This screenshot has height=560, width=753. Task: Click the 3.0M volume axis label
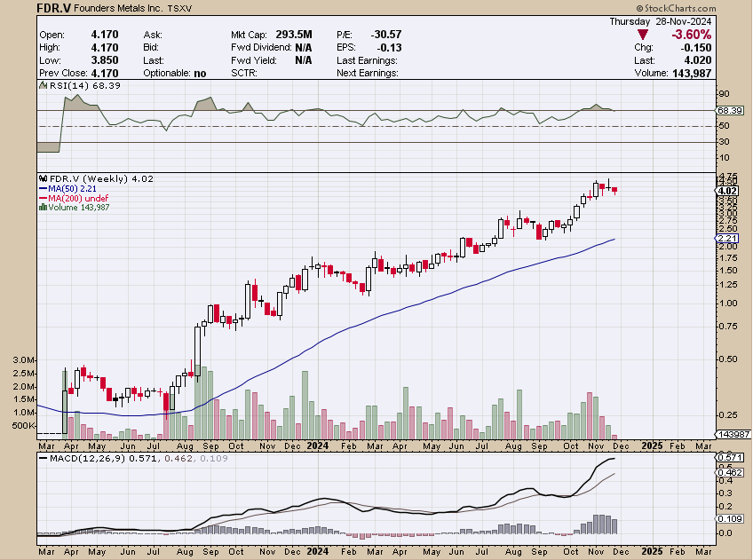point(24,360)
